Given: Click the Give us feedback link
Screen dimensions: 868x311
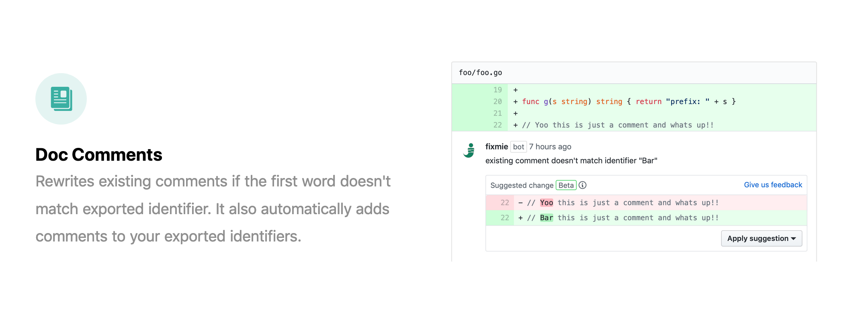Looking at the screenshot, I should tap(772, 185).
